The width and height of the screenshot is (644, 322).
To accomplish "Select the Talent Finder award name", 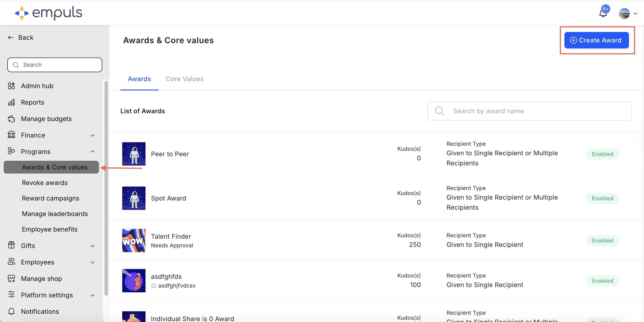I will click(x=171, y=236).
